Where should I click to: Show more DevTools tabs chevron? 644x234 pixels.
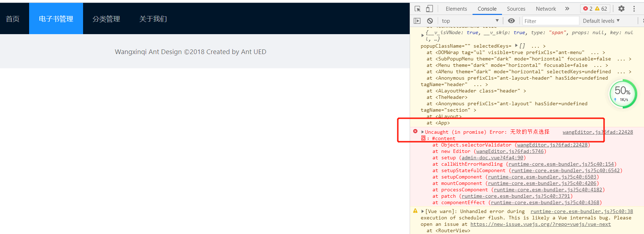567,9
